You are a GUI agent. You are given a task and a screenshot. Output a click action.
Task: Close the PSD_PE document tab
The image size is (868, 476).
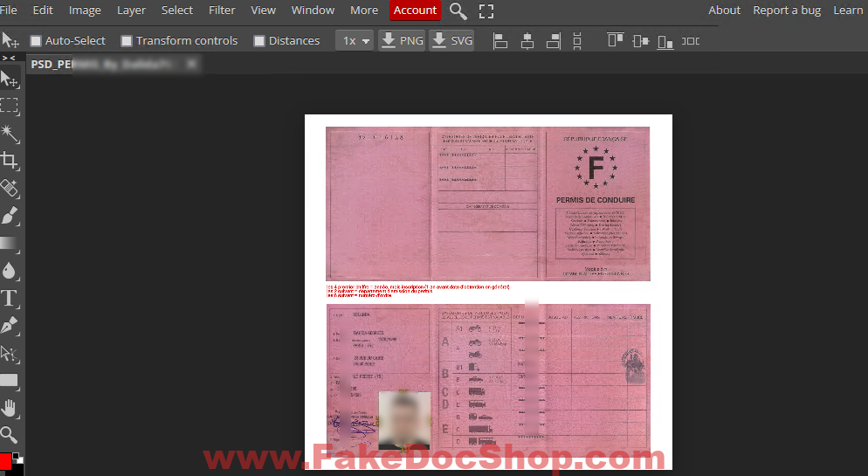click(191, 65)
